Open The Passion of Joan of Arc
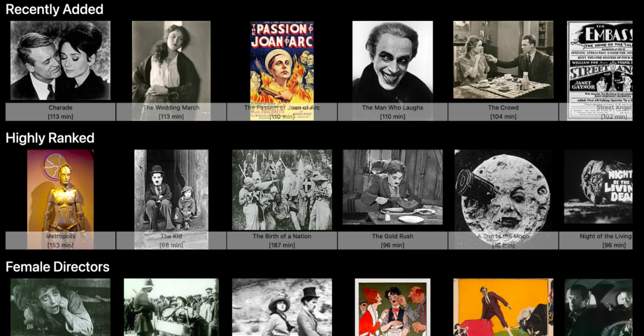Viewport: 644px width, 336px height. pyautogui.click(x=282, y=68)
